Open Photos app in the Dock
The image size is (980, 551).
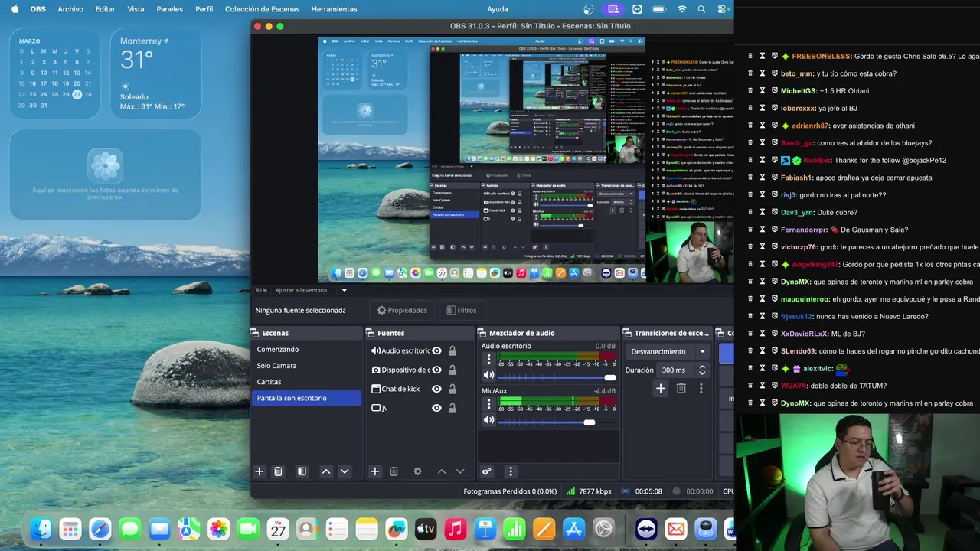(x=219, y=528)
